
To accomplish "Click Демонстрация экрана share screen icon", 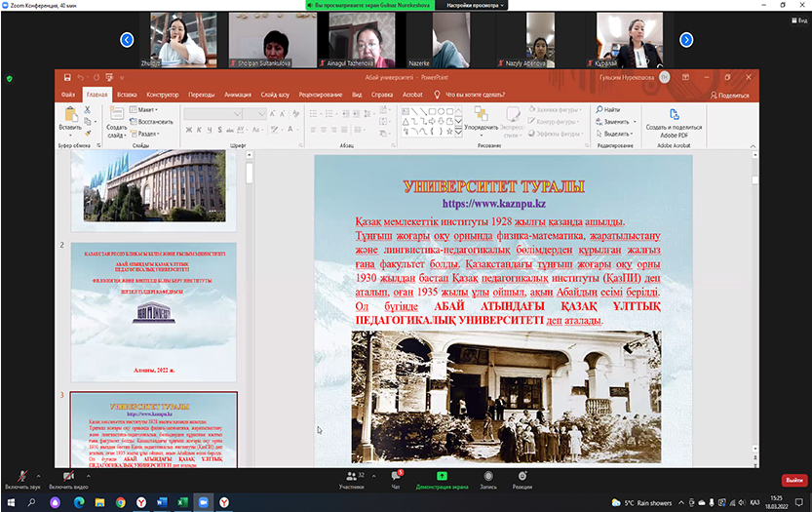I will point(442,475).
